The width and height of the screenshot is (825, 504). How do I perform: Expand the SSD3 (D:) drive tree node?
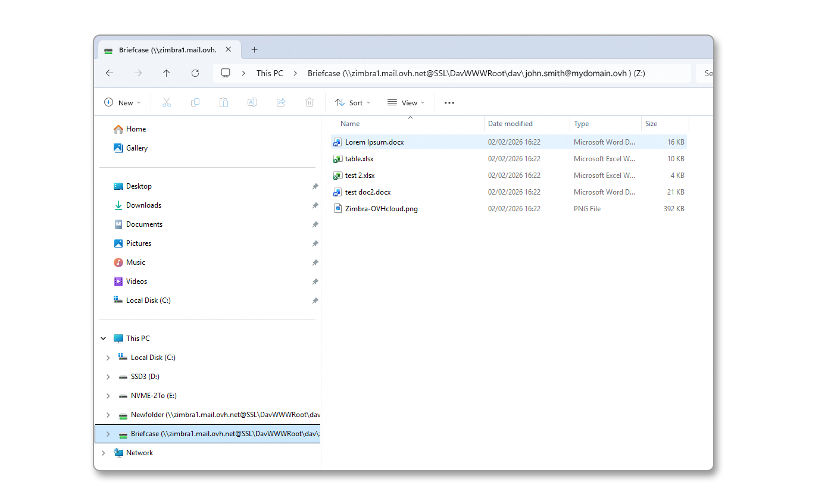108,377
